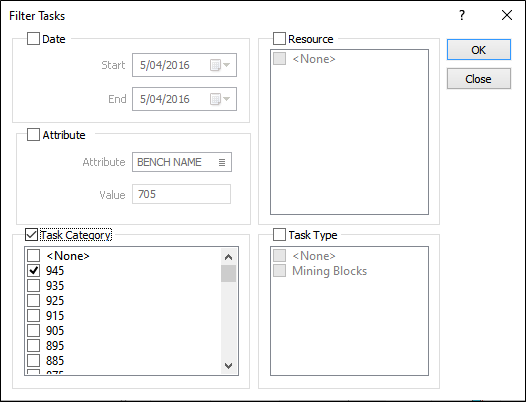The image size is (526, 402).
Task: Check category 885 in the list
Action: [x=34, y=360]
